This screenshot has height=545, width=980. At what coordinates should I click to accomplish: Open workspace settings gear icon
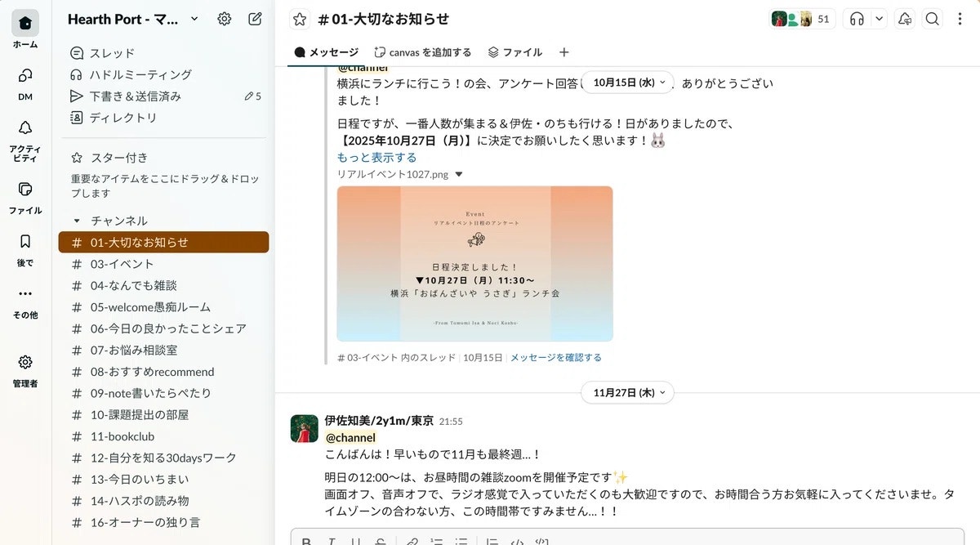pyautogui.click(x=224, y=19)
